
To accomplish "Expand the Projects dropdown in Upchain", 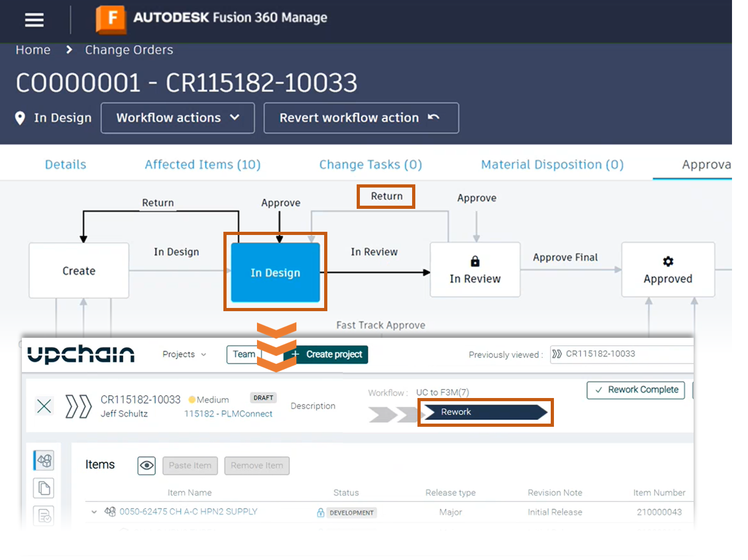I will pos(184,354).
